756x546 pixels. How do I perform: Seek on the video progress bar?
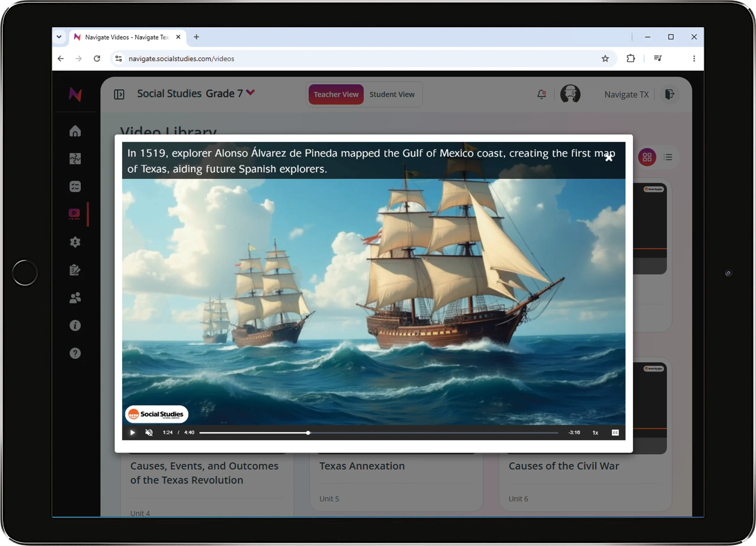pos(379,433)
